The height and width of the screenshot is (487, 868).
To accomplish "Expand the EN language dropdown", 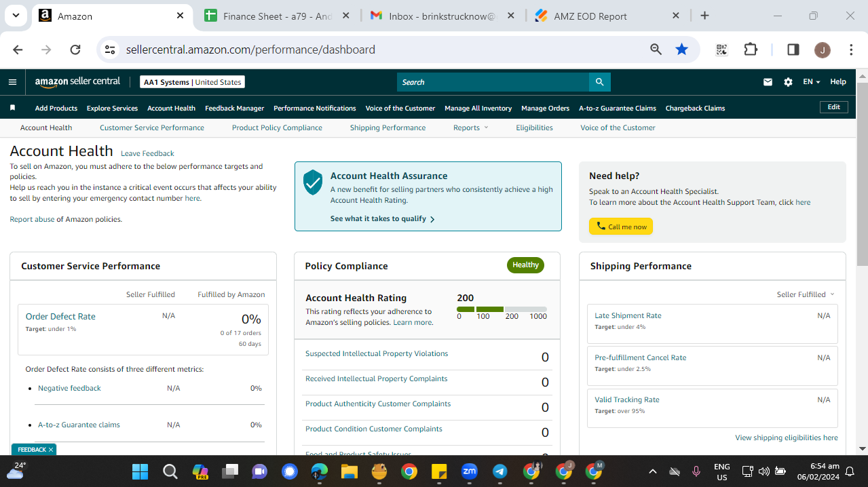I will coord(812,82).
